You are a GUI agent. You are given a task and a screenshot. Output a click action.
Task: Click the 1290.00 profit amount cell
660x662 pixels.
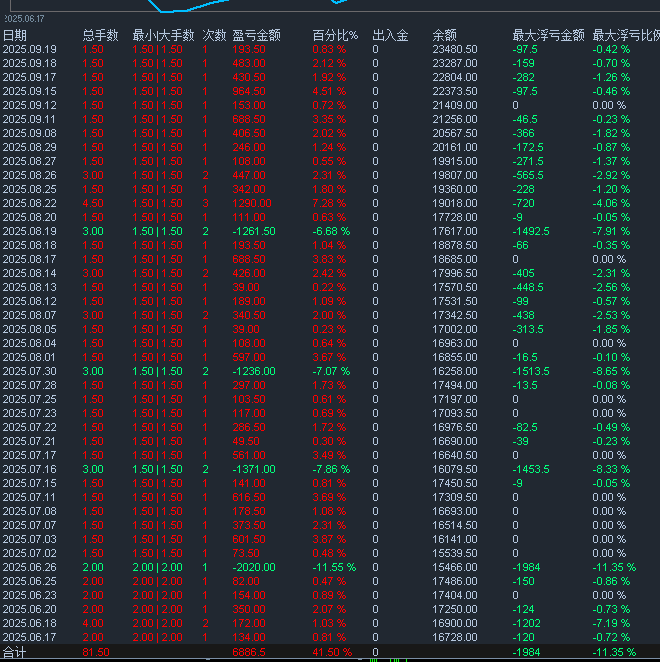coord(254,202)
